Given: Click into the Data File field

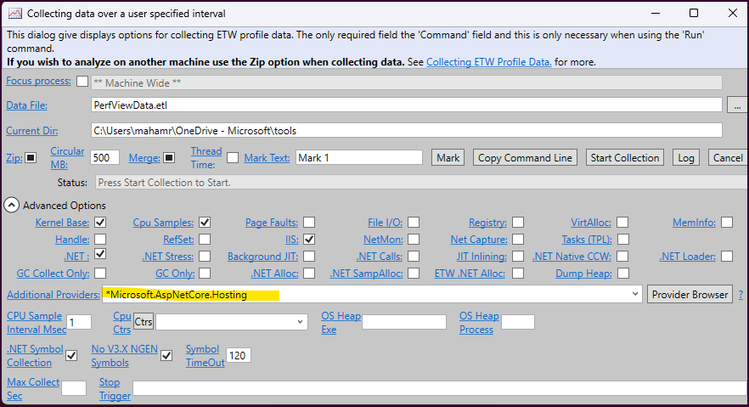Looking at the screenshot, I should 407,105.
